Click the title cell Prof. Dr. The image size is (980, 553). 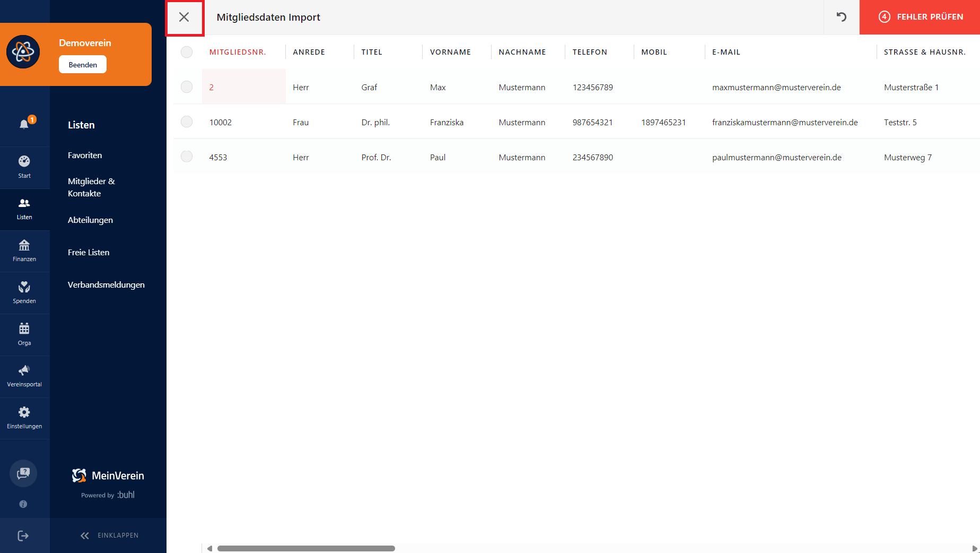click(376, 157)
